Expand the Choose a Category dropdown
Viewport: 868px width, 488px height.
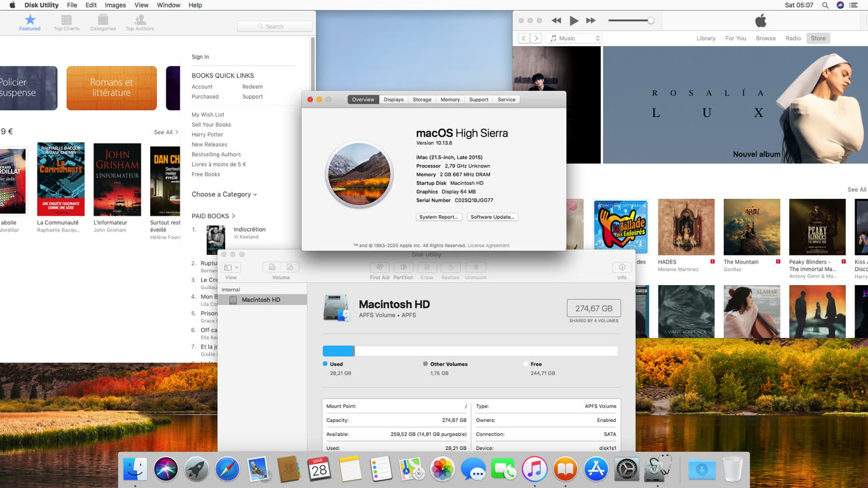point(224,194)
